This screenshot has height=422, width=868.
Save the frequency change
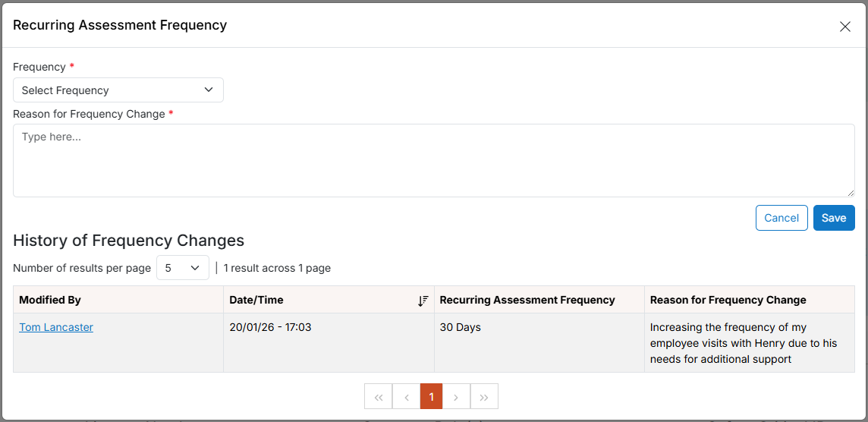(x=834, y=218)
